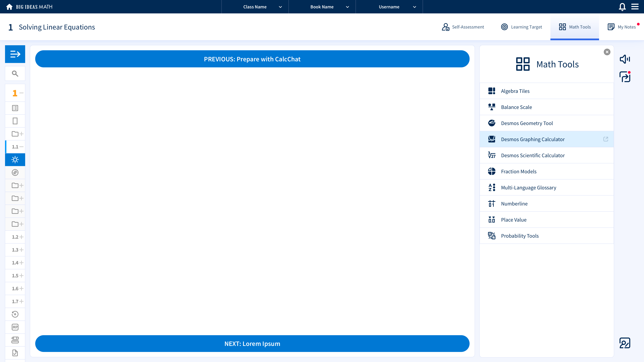644x362 pixels.
Task: Select Desmos Graphing Calculator
Action: coord(547,139)
